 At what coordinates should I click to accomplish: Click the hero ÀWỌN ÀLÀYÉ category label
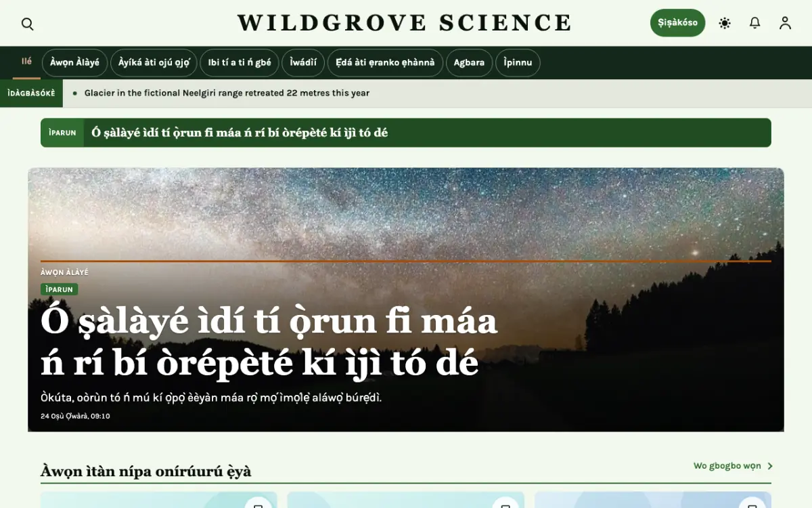pyautogui.click(x=64, y=272)
